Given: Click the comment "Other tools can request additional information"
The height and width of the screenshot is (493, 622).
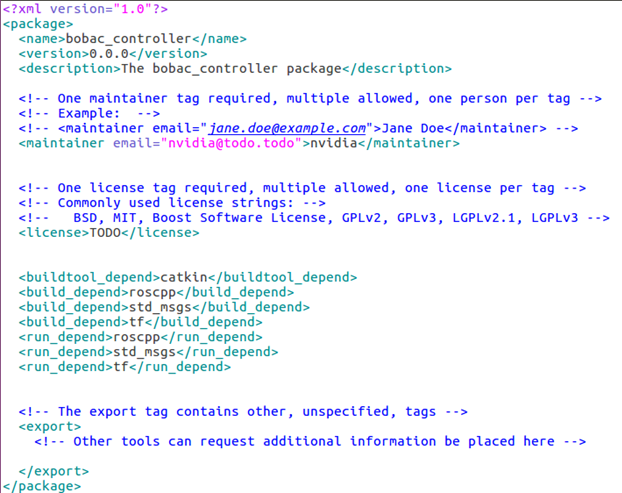Looking at the screenshot, I should point(310,441).
